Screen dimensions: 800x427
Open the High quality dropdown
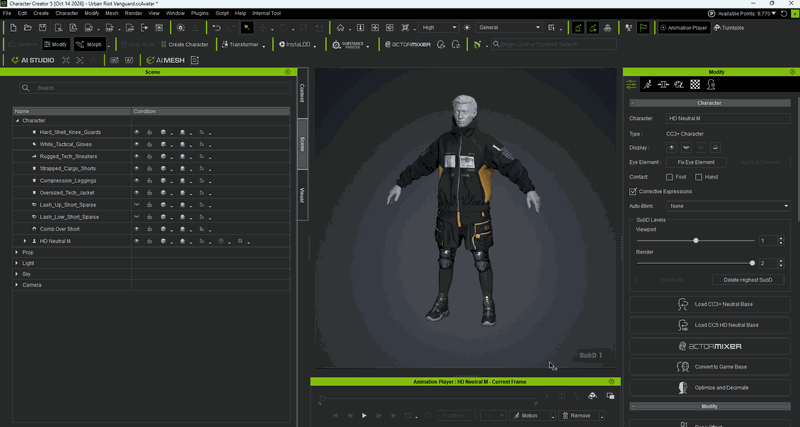click(x=438, y=28)
